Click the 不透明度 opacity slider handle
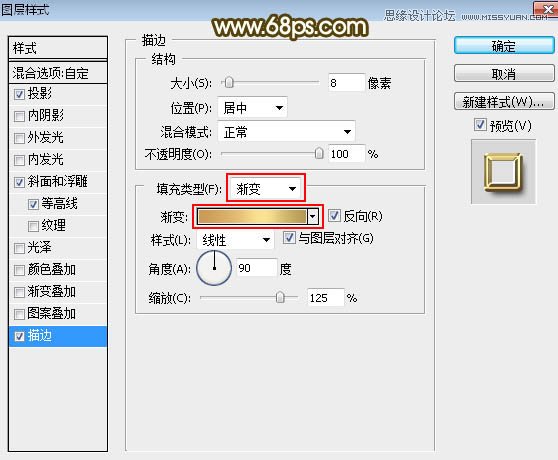Viewport: 558px width, 460px height. (319, 154)
